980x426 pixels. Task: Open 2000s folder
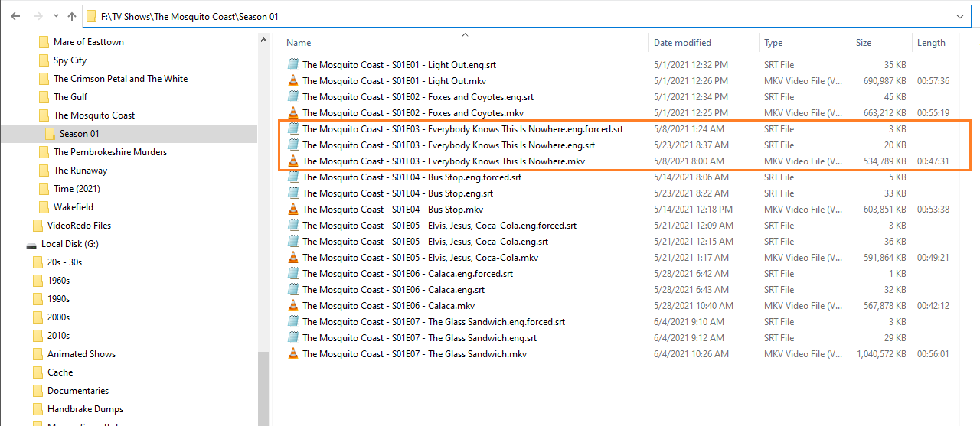pos(58,317)
